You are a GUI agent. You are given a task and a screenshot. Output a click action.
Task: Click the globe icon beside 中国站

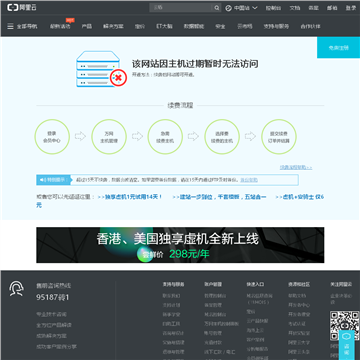tap(228, 8)
